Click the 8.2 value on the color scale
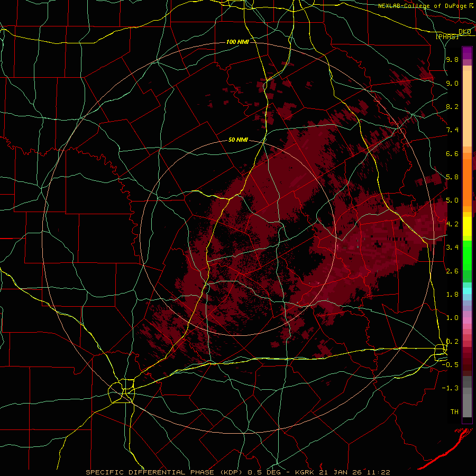Viewport: 476px width, 476px height. pyautogui.click(x=452, y=106)
